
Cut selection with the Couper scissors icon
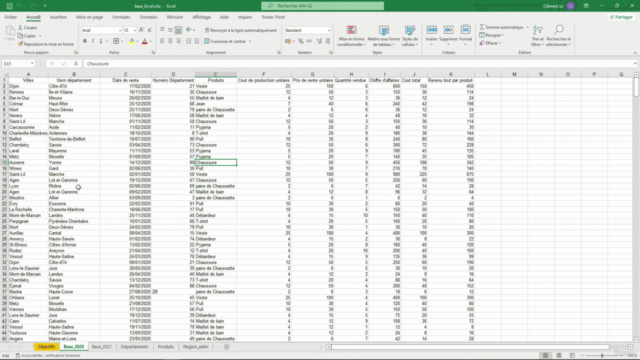pyautogui.click(x=20, y=28)
